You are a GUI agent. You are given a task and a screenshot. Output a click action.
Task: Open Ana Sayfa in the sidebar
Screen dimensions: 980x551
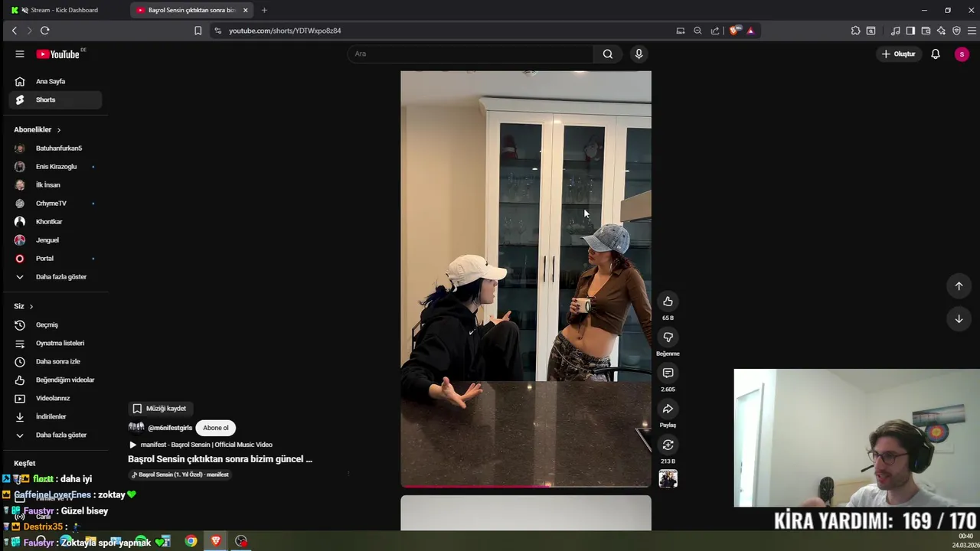coord(55,81)
